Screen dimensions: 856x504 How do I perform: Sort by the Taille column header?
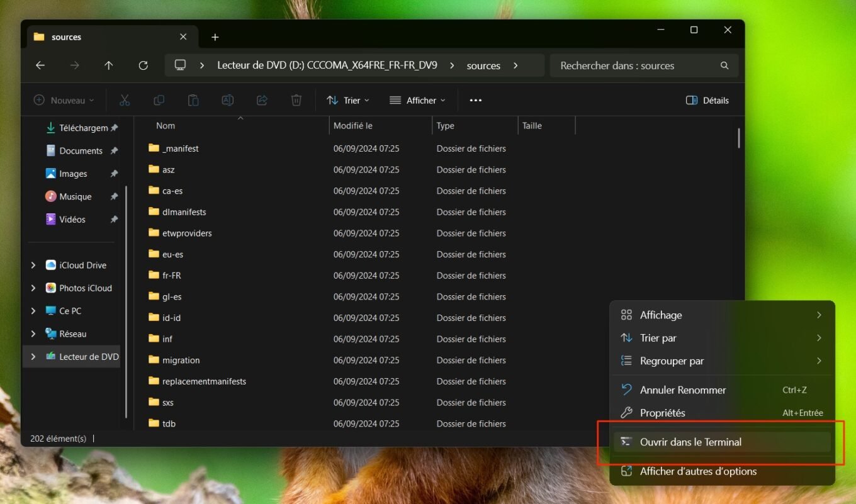(546, 126)
